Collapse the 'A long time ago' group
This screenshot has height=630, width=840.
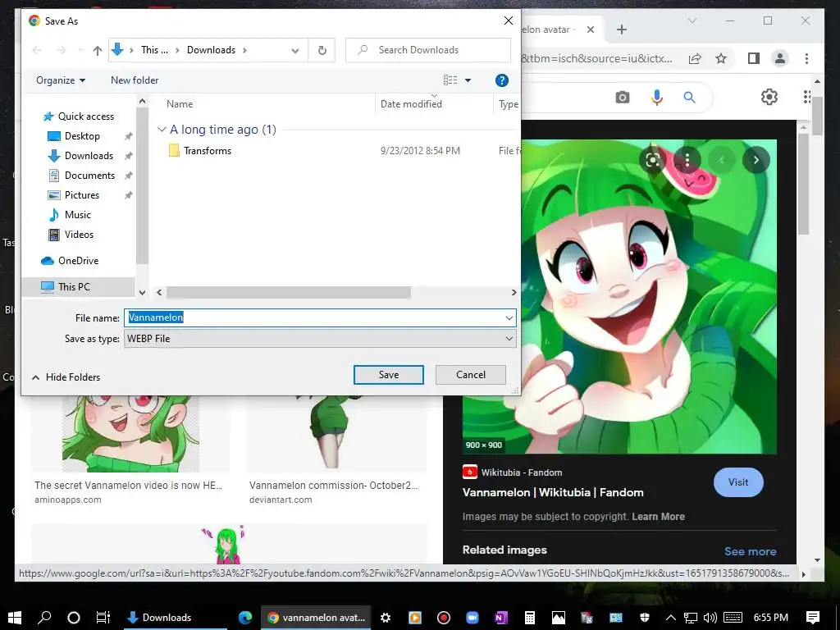[162, 130]
